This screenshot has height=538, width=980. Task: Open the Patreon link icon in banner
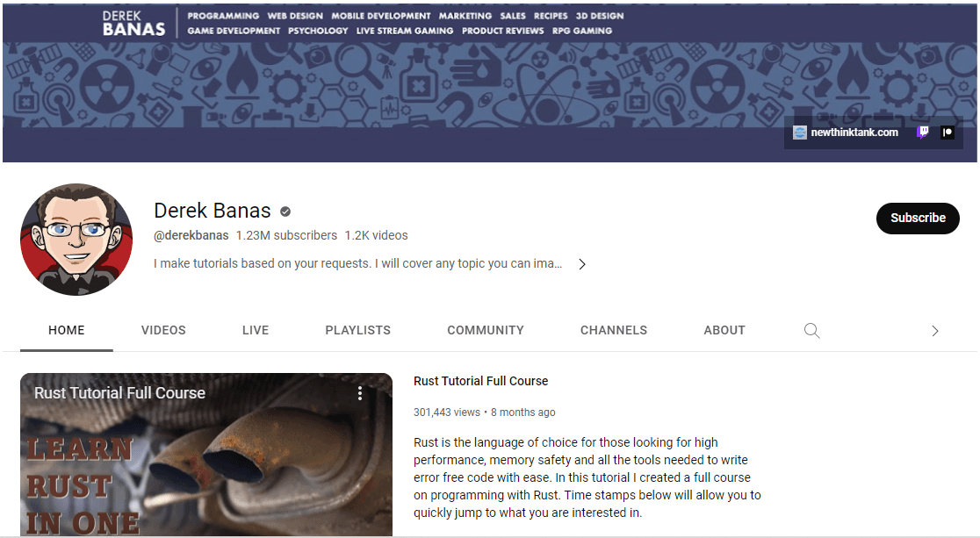point(948,133)
